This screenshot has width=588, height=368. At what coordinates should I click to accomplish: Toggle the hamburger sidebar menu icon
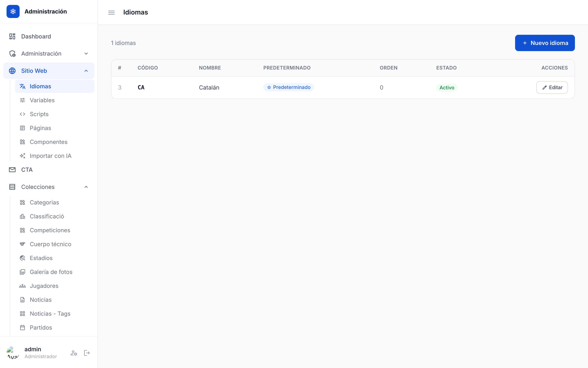click(x=111, y=12)
